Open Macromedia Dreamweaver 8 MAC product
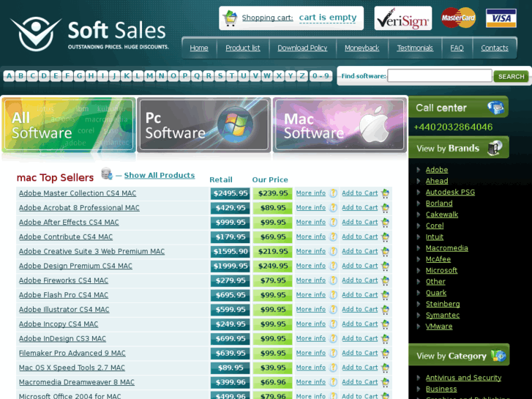The width and height of the screenshot is (532, 399). (77, 382)
